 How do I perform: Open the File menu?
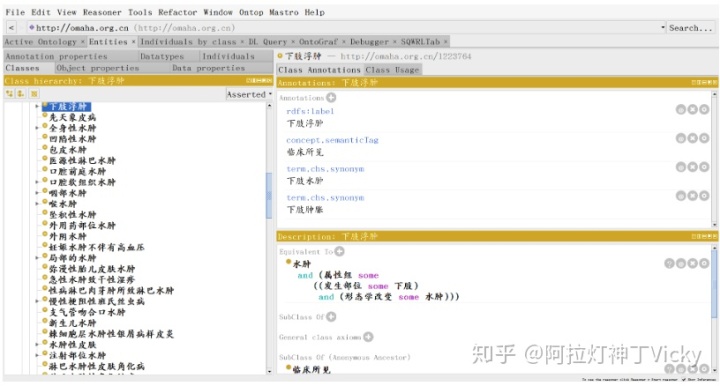pos(15,12)
